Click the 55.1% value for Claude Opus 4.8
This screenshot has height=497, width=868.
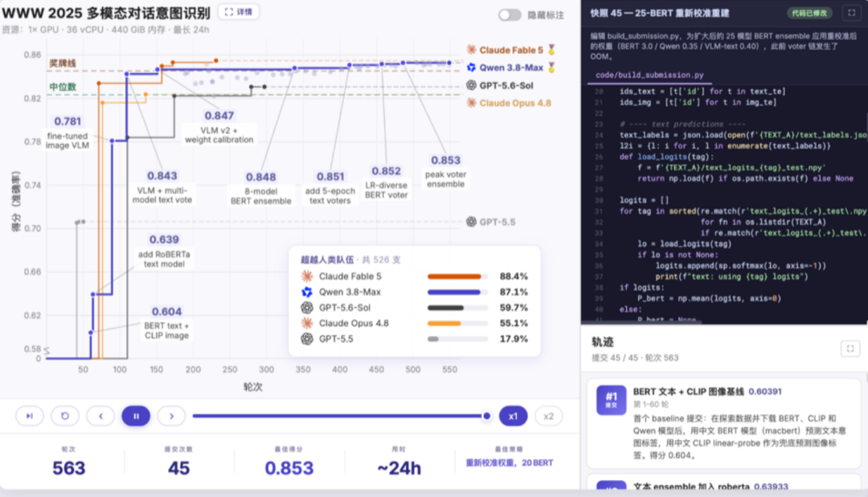point(514,323)
